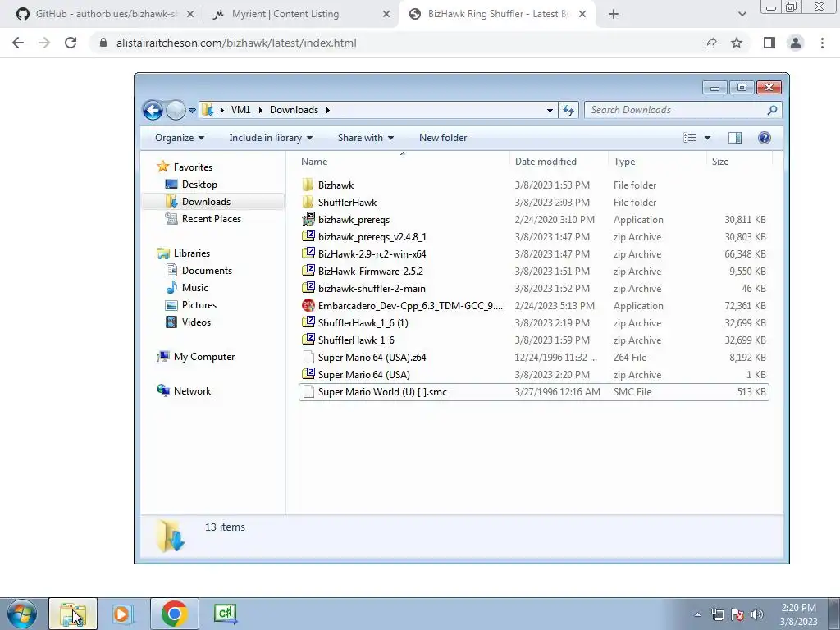This screenshot has width=840, height=630.
Task: Click the Explorer forward arrow button
Action: coord(176,111)
